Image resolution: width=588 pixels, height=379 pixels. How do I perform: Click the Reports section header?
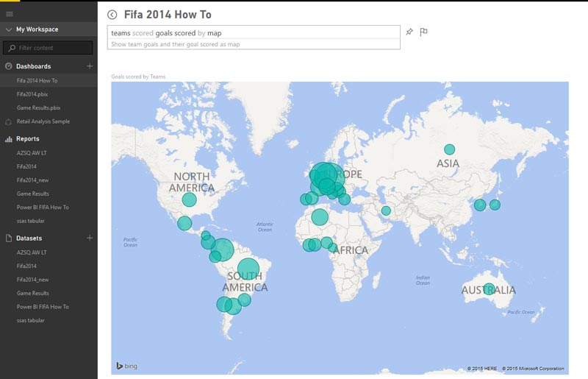tap(28, 138)
